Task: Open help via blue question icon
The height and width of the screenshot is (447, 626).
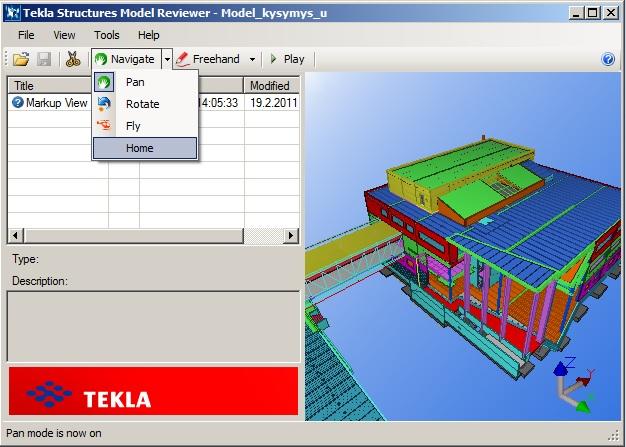Action: 608,59
